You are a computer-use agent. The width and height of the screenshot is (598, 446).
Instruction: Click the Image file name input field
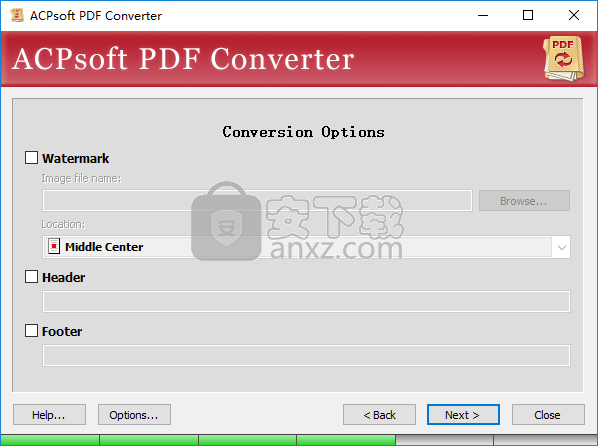(x=257, y=200)
